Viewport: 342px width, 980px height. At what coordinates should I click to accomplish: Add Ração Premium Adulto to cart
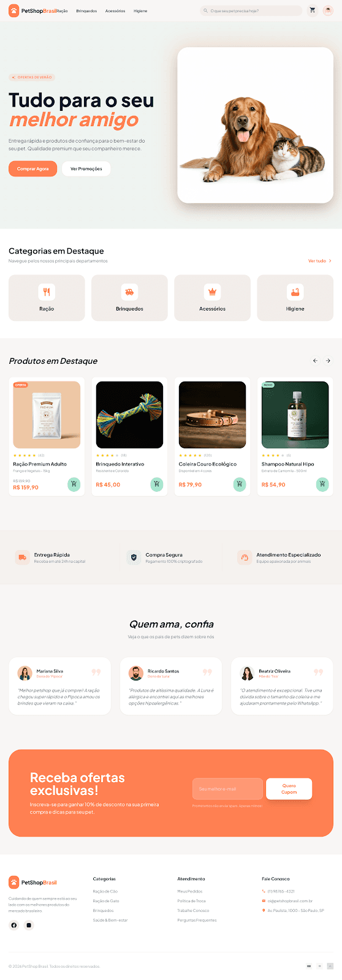pos(74,484)
